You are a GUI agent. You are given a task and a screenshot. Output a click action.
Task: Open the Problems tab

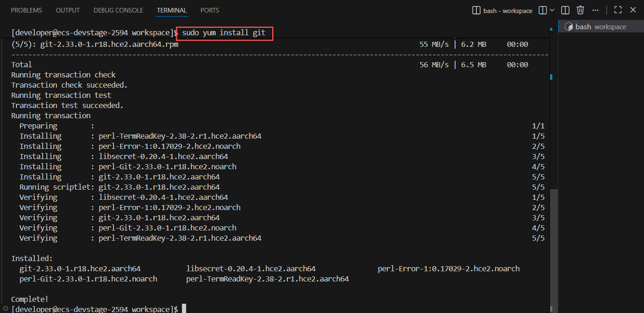tap(26, 10)
